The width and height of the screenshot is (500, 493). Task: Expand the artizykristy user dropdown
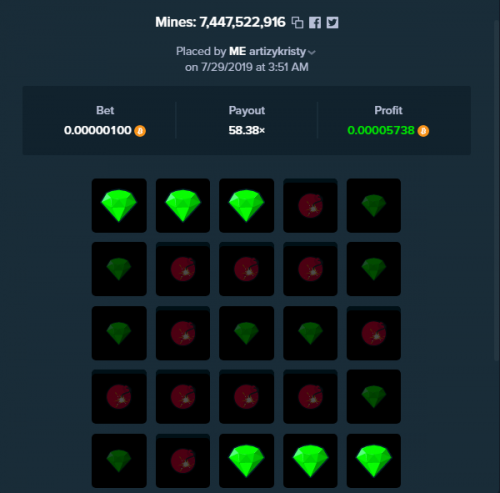coord(312,52)
